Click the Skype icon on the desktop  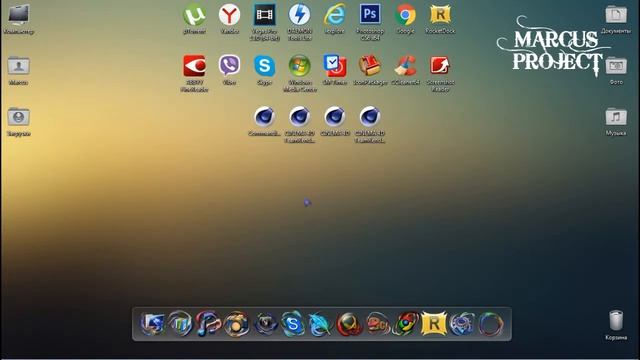(x=264, y=66)
